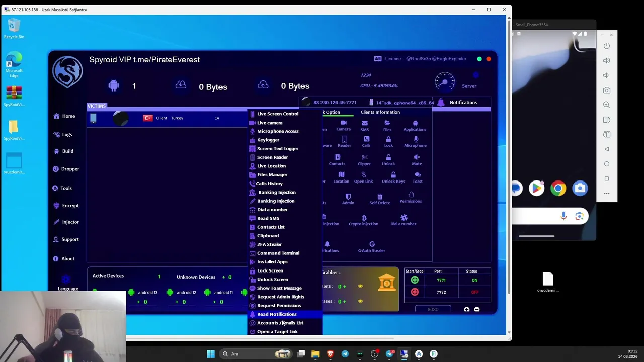The image size is (644, 362).
Task: Click the minus button beside port field
Action: click(x=477, y=309)
